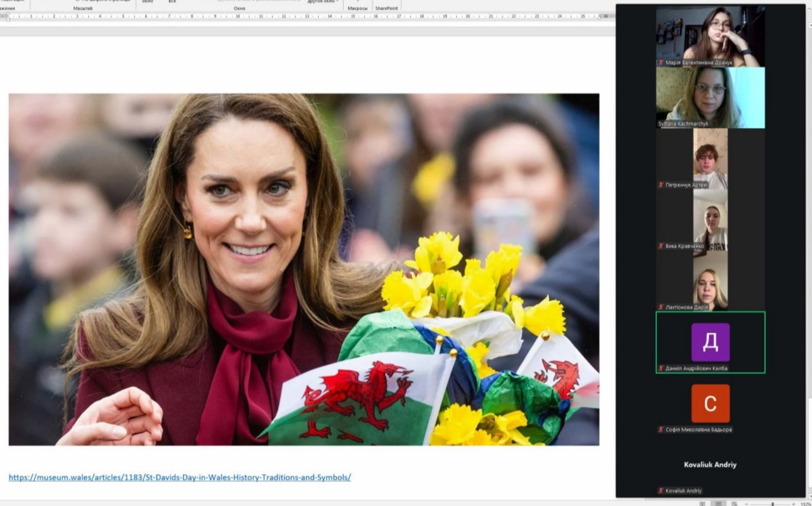This screenshot has width=812, height=506.
Task: Click the SharePoint group label in ribbon
Action: (387, 8)
